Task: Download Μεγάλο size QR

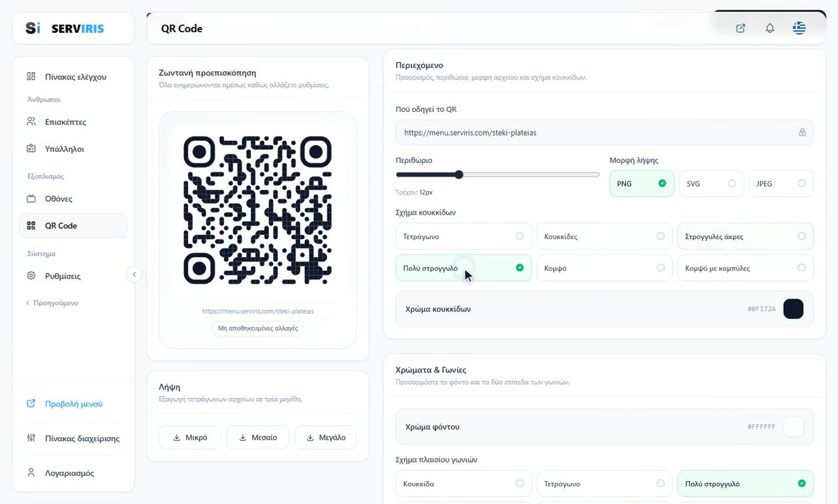Action: tap(325, 437)
